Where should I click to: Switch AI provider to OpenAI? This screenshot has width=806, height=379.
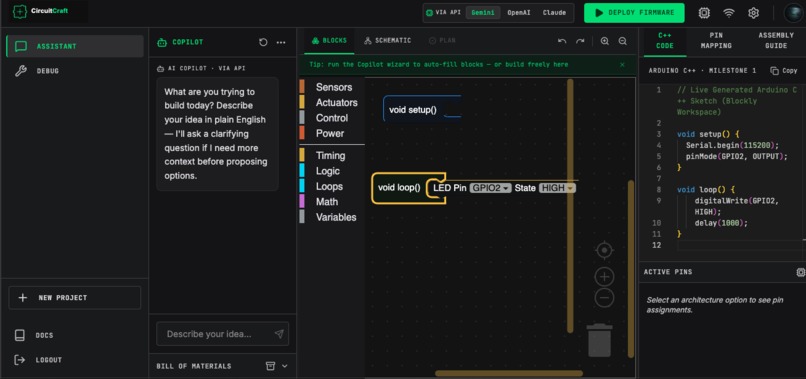(519, 13)
